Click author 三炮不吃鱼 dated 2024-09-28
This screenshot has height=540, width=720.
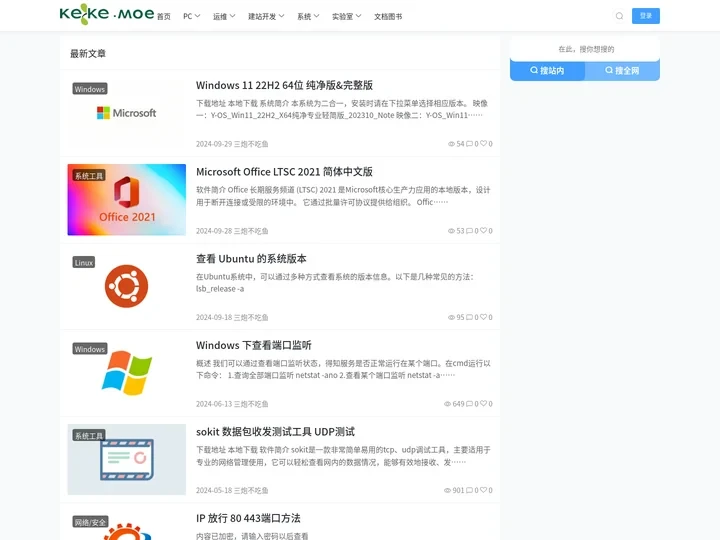coord(251,231)
